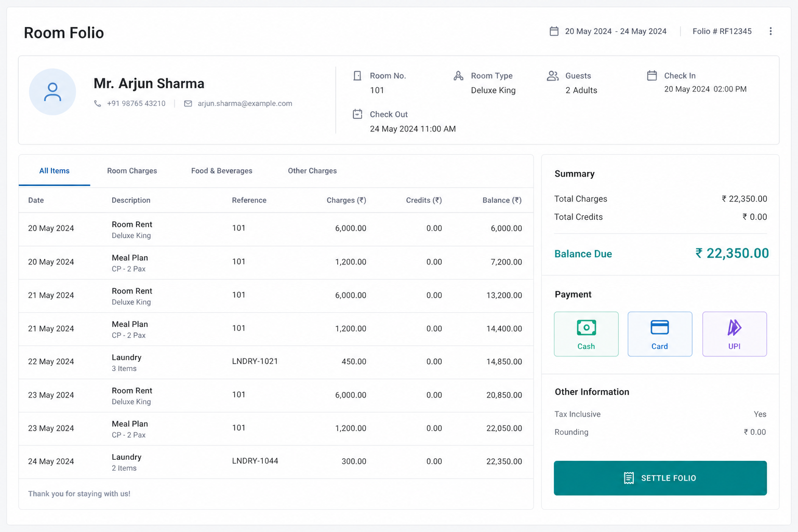The width and height of the screenshot is (798, 532).
Task: Click the Tax Inclusive Yes value
Action: pos(760,414)
